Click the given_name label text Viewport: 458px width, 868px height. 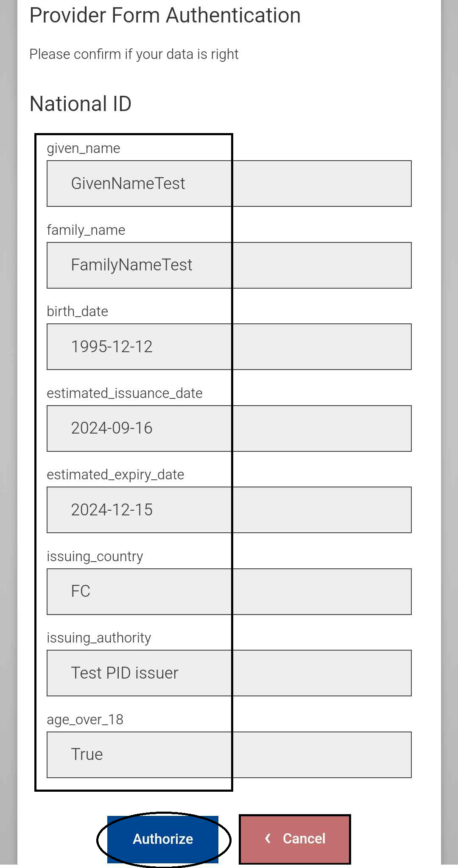pyautogui.click(x=84, y=148)
